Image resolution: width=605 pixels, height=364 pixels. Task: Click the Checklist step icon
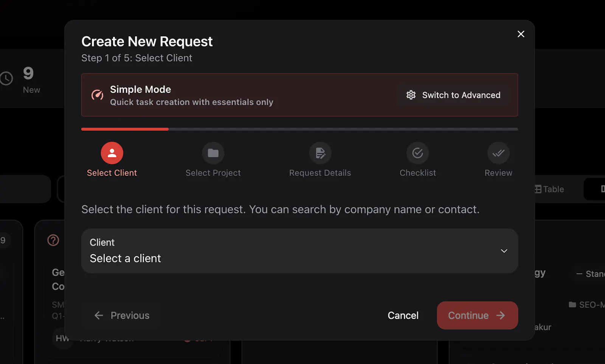418,153
